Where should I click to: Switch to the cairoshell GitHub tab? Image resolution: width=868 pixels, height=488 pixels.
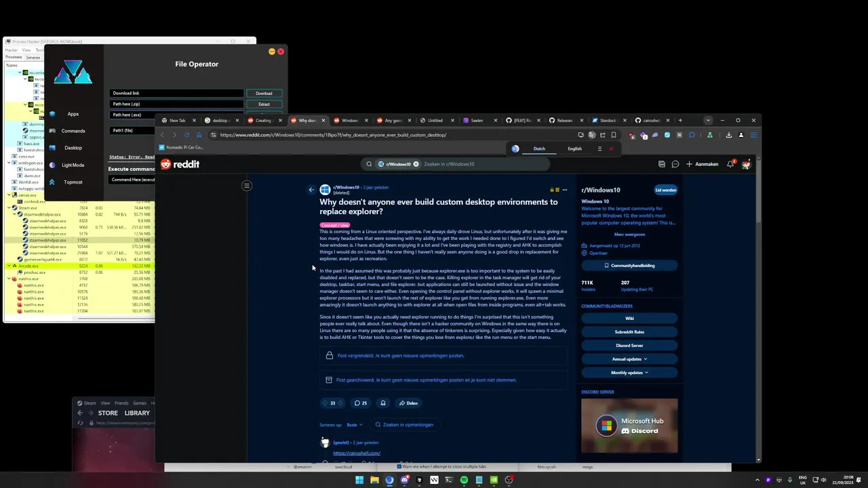tap(651, 121)
